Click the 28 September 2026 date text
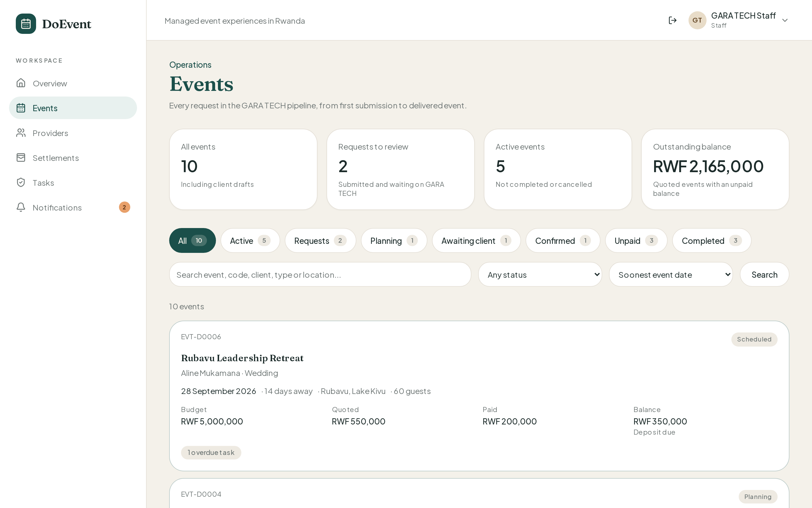The image size is (812, 508). (x=219, y=391)
